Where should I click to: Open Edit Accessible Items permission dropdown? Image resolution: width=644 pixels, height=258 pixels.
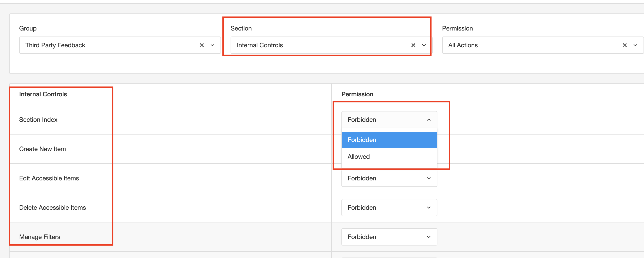click(389, 178)
